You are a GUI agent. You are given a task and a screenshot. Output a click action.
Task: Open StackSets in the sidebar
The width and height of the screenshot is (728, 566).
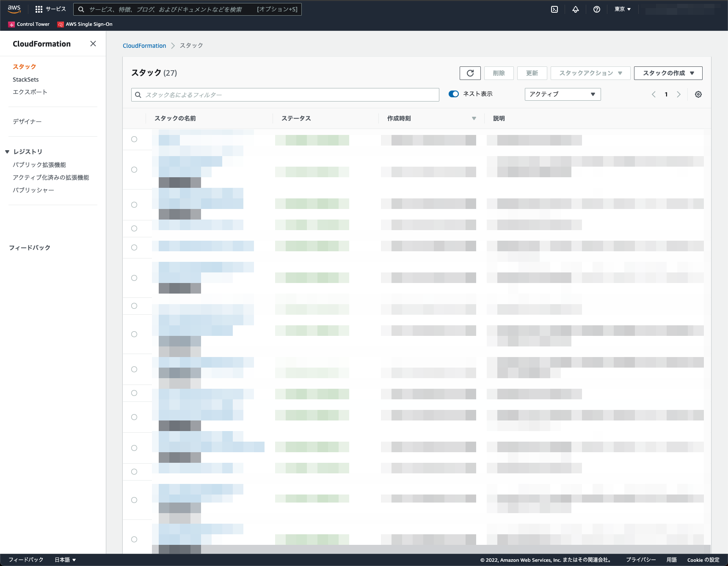point(26,80)
